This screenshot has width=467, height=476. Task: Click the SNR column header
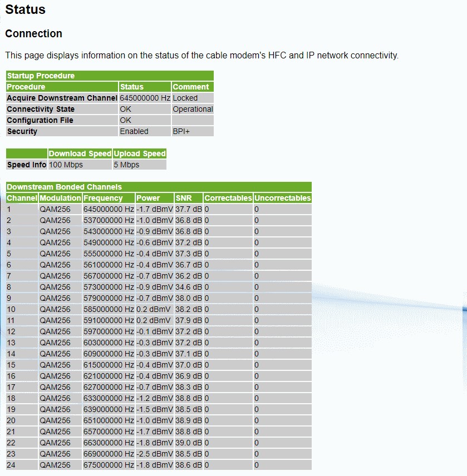coord(183,198)
